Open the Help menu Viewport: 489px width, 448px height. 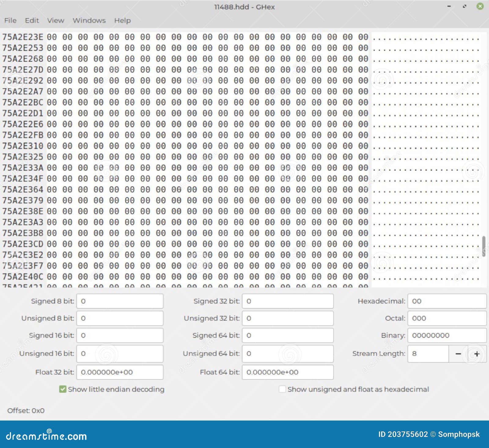point(122,20)
